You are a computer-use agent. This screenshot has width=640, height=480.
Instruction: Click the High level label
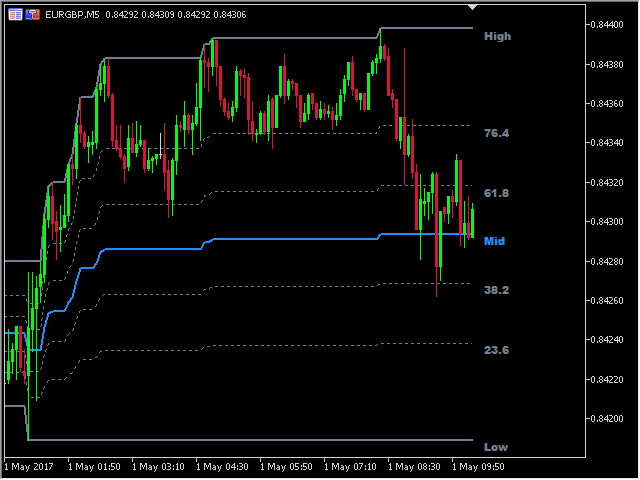click(x=497, y=36)
